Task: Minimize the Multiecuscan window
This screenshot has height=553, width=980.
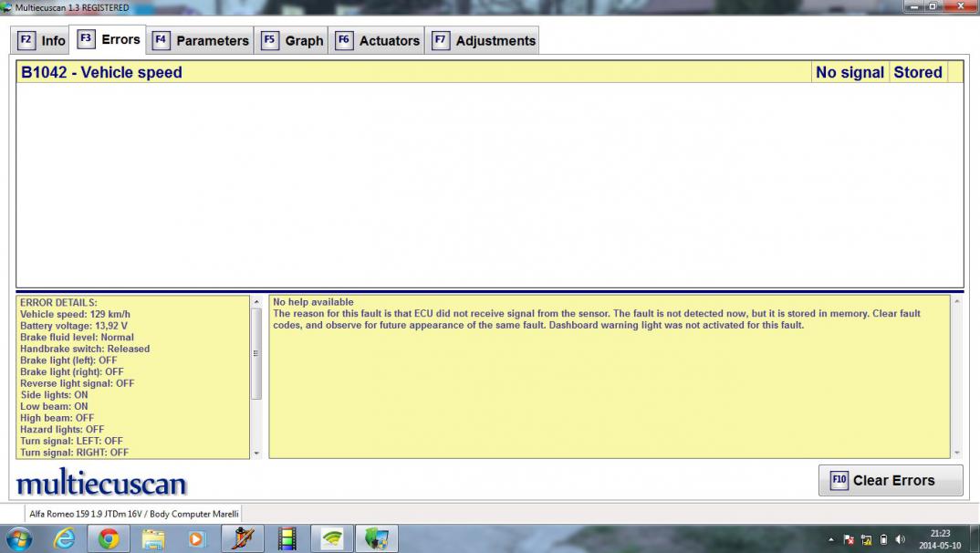Action: coord(913,7)
